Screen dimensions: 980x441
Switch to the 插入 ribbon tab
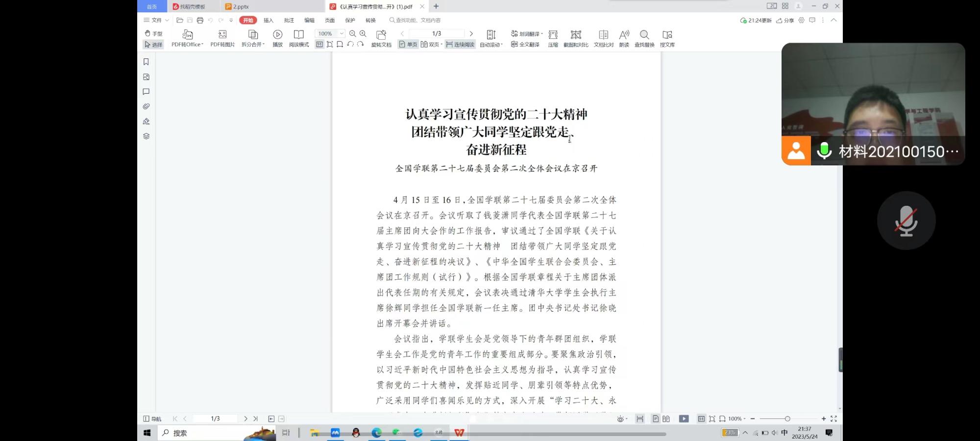pos(269,20)
